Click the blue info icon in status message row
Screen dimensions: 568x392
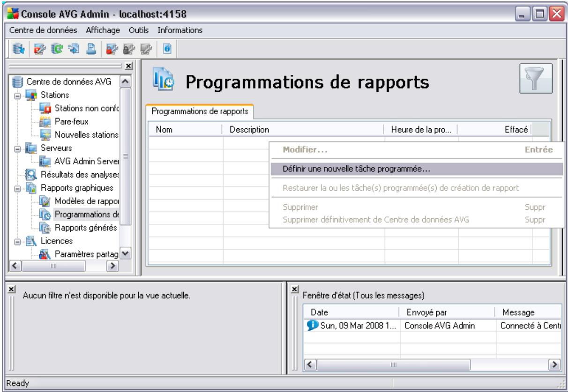(x=313, y=326)
